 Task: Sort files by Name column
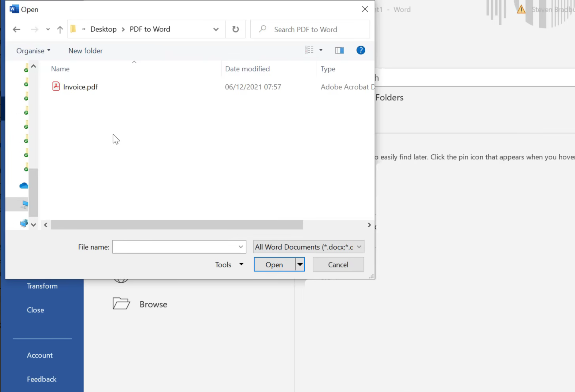point(60,69)
